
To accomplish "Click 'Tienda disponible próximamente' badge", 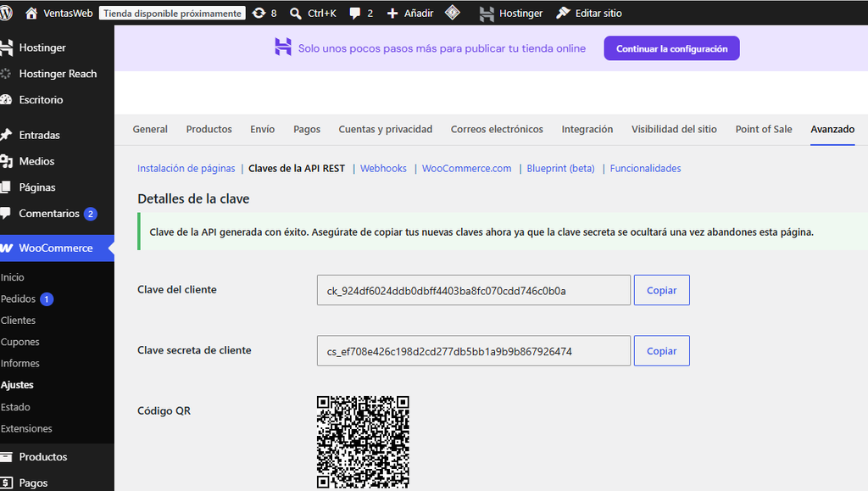I will pyautogui.click(x=172, y=14).
